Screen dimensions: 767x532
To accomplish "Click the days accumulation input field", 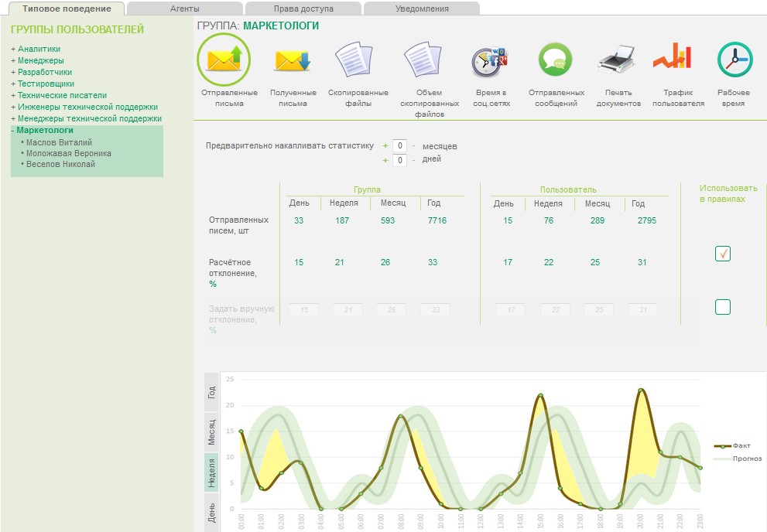I will click(x=399, y=160).
